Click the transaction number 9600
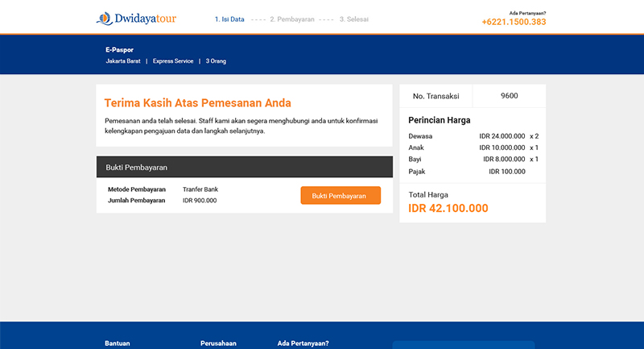The height and width of the screenshot is (349, 644). 509,96
